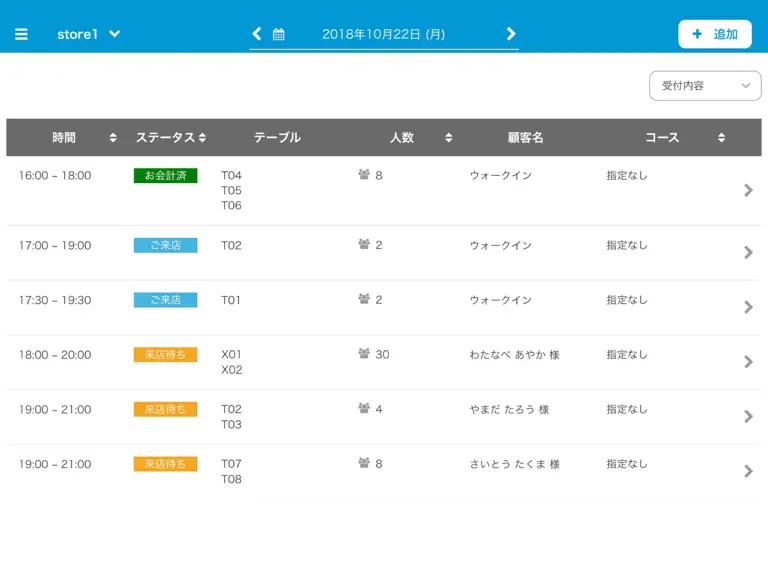This screenshot has width=768, height=576.
Task: Open the 受付内容 dropdown
Action: pyautogui.click(x=705, y=86)
